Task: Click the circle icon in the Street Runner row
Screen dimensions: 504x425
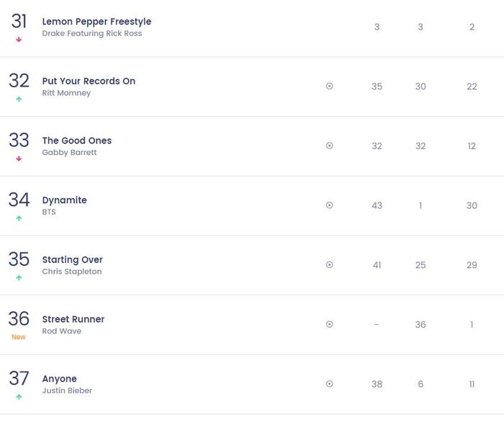Action: pos(330,324)
